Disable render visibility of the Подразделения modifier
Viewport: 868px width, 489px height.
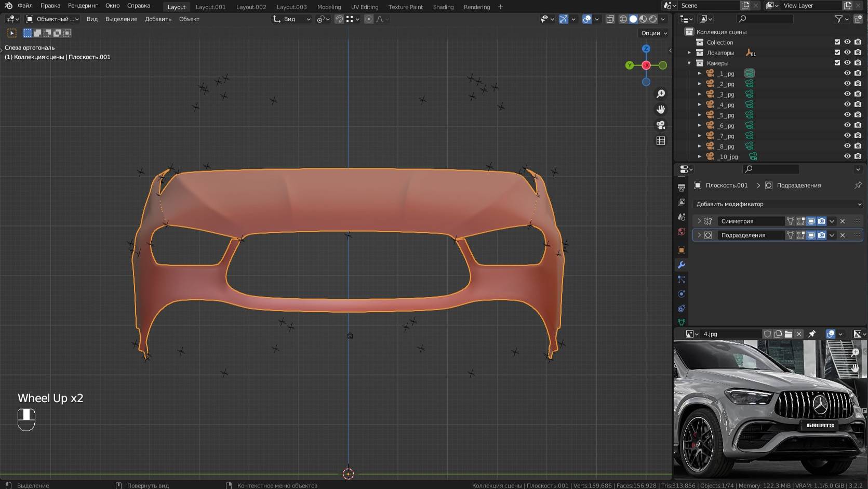tap(822, 235)
